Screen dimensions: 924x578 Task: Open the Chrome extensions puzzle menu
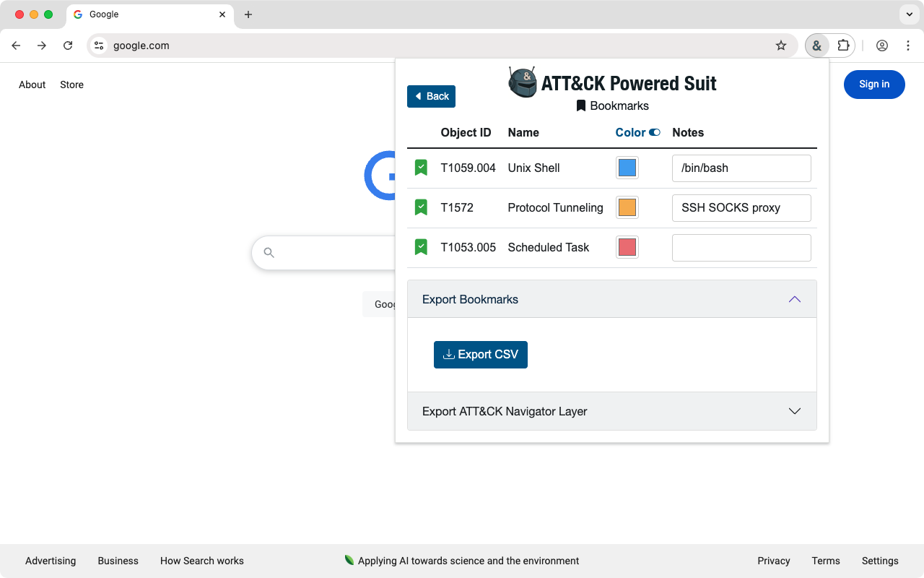843,46
